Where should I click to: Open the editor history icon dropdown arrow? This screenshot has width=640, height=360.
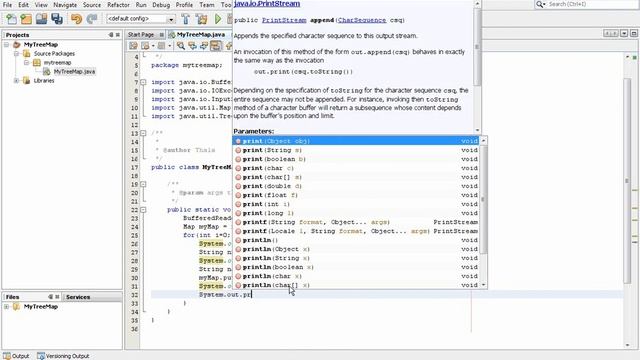(153, 46)
